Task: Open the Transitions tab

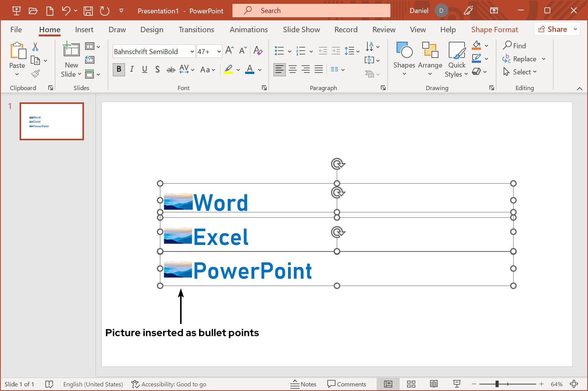Action: 196,30
